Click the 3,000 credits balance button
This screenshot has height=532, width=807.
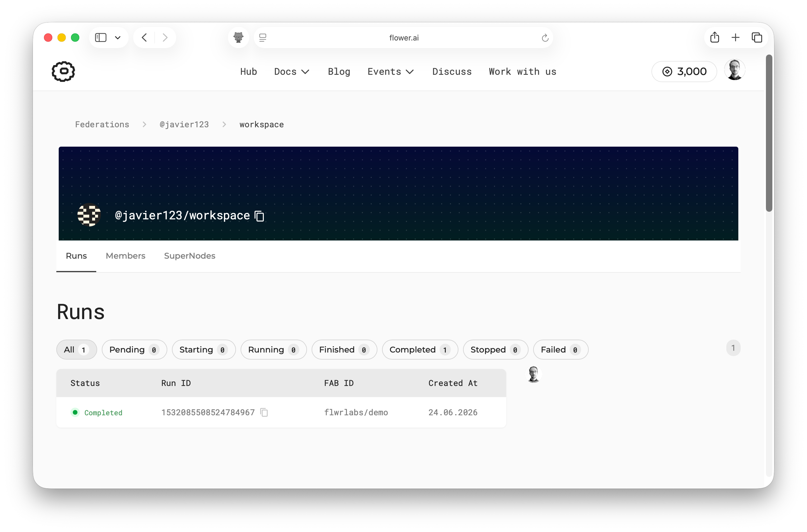[684, 72]
